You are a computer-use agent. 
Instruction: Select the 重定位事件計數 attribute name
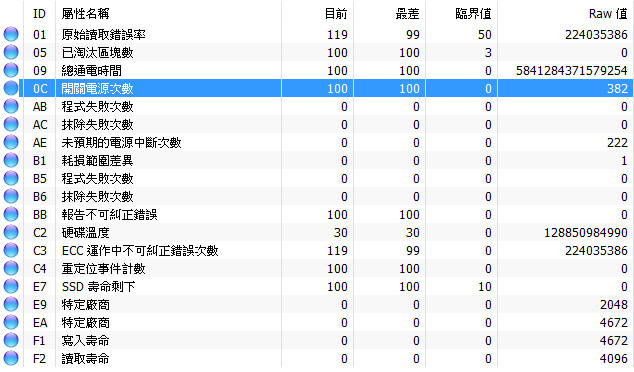coord(104,268)
